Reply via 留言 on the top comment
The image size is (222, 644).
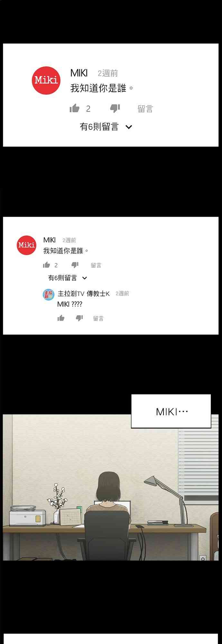[145, 109]
